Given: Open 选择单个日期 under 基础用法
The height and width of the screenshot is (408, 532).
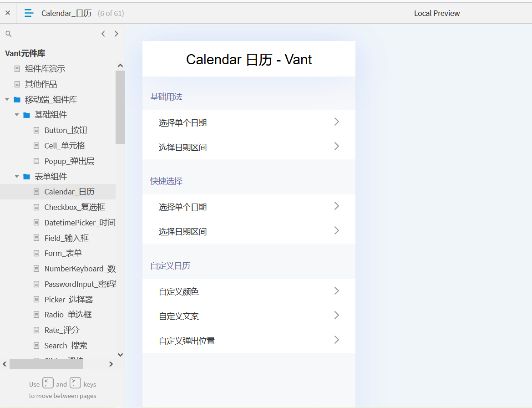Looking at the screenshot, I should (x=248, y=122).
